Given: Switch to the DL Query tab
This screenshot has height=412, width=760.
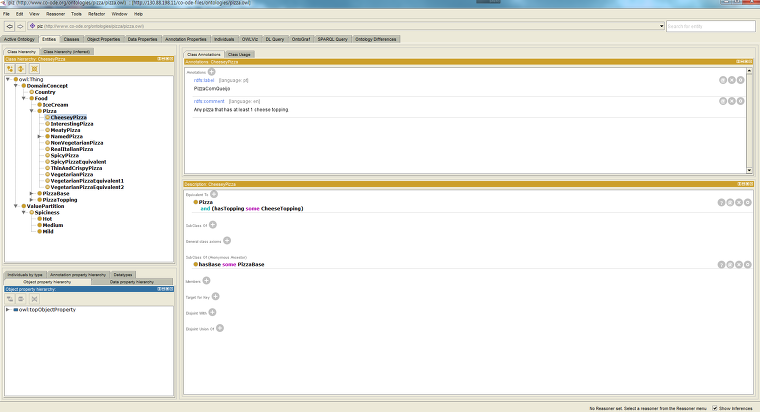Looking at the screenshot, I should coord(274,39).
